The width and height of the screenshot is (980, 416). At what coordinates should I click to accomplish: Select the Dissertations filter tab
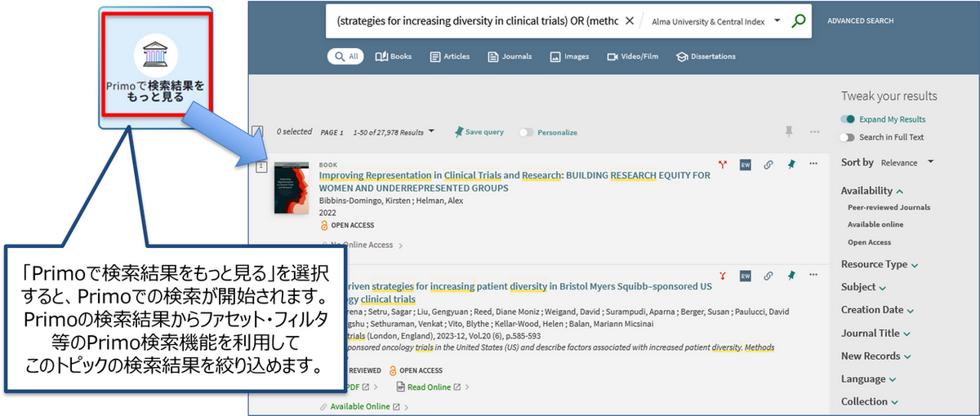(706, 56)
